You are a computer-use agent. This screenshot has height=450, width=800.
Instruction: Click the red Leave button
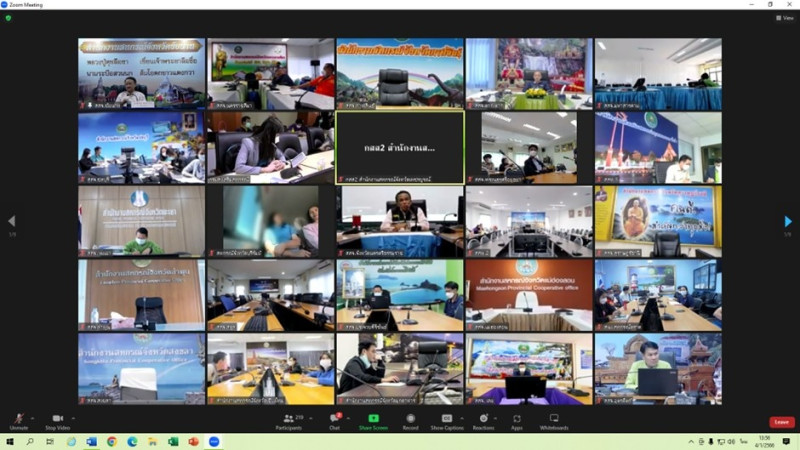781,422
